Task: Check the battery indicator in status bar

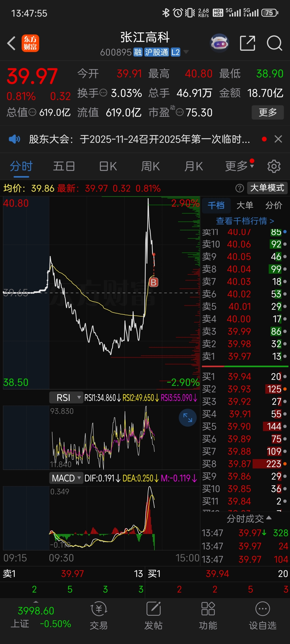Action: click(x=270, y=13)
